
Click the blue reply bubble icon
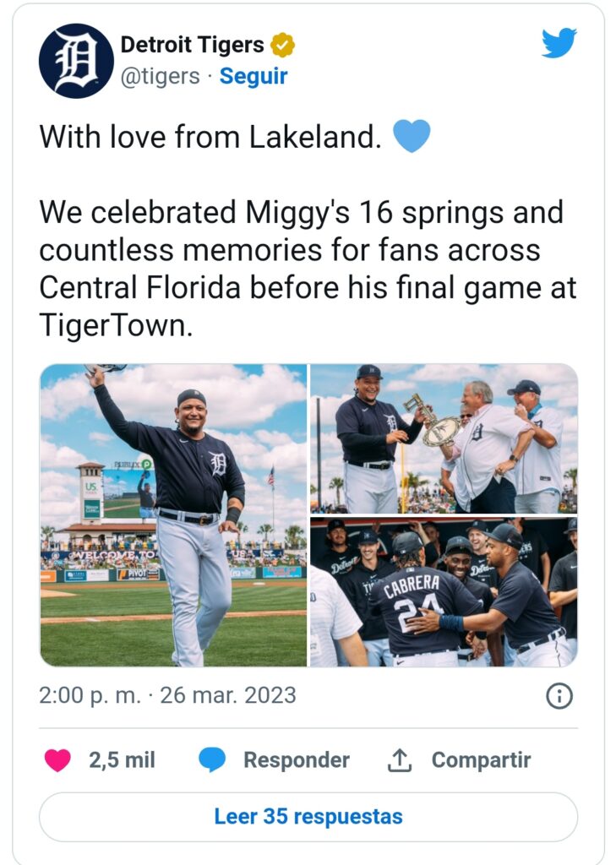coord(213,760)
